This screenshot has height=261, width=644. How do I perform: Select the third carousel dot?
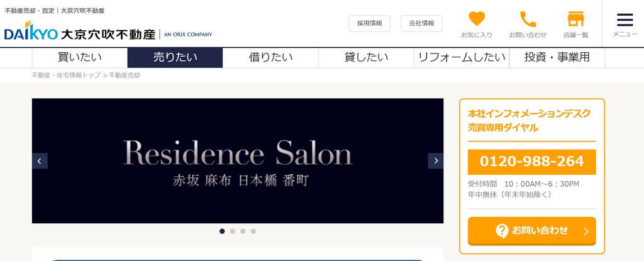click(x=243, y=231)
